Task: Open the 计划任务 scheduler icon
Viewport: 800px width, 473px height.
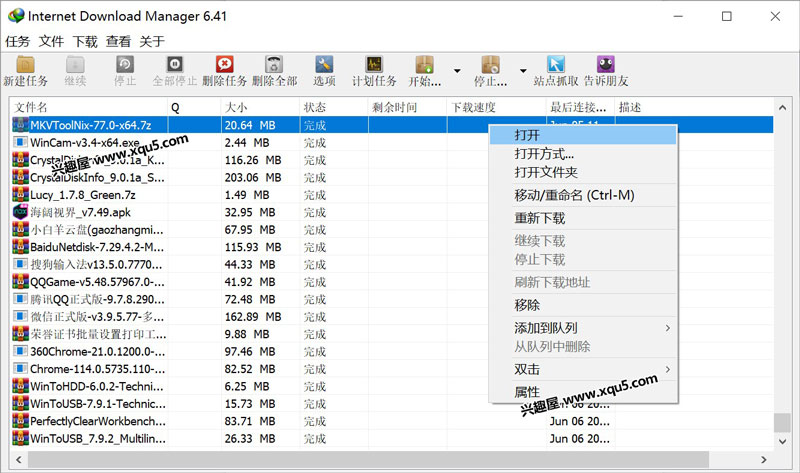Action: click(x=374, y=65)
